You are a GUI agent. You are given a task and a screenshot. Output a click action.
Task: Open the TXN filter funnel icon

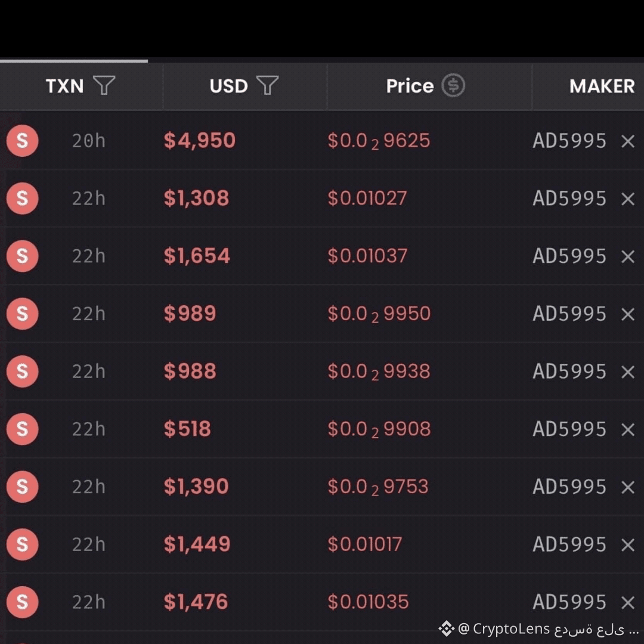104,85
